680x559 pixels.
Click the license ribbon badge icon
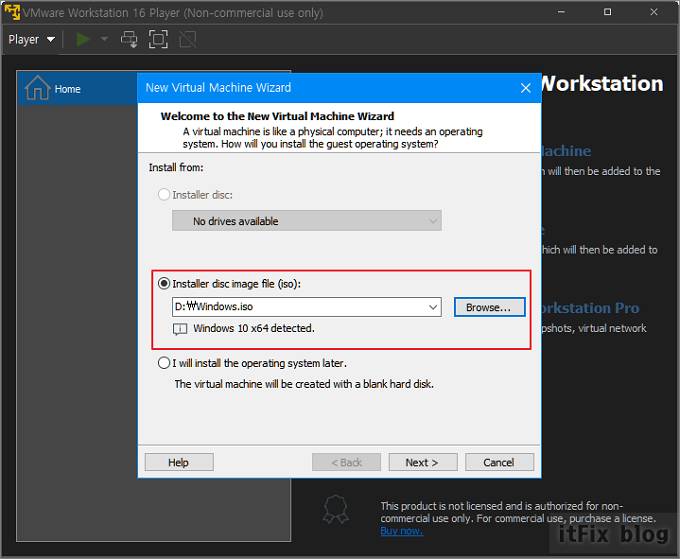click(336, 510)
